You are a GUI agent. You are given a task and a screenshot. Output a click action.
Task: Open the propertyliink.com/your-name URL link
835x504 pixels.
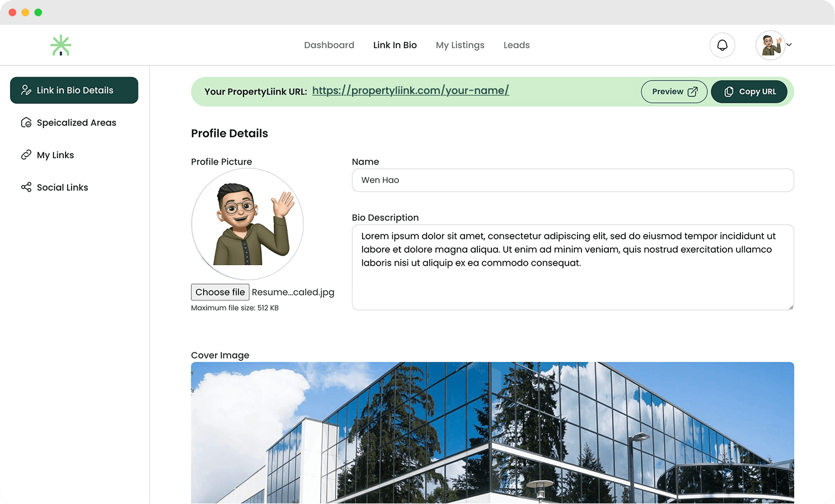point(410,91)
